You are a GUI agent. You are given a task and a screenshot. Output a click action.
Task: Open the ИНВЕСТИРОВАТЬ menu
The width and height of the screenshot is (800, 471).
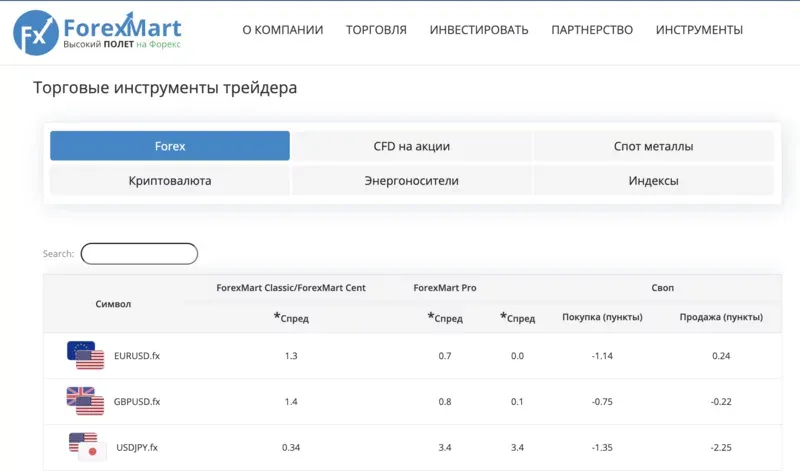click(479, 30)
